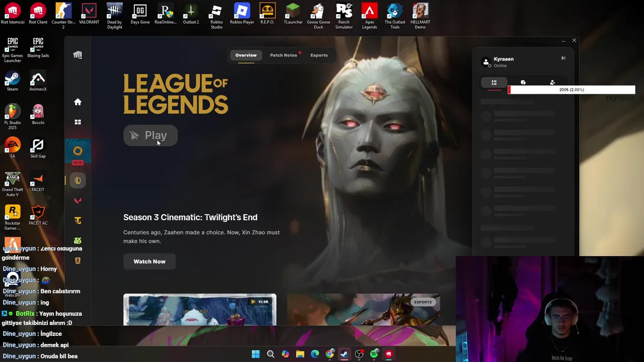Open Epic Games Launcher desktop shortcut
Viewport: 644px width, 362px height.
pyautogui.click(x=13, y=50)
